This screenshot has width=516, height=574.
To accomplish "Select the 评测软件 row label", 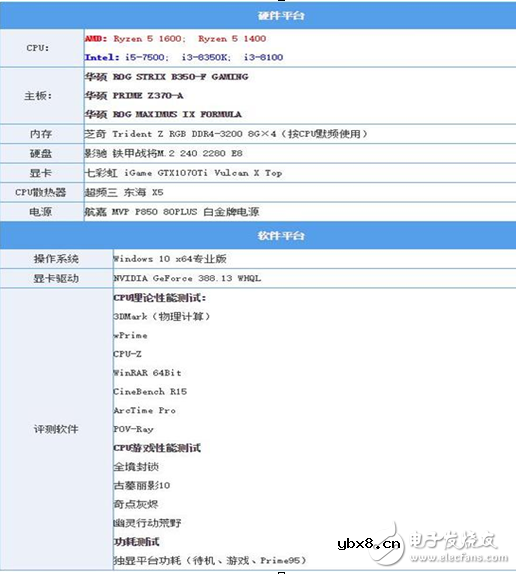I will (x=56, y=429).
